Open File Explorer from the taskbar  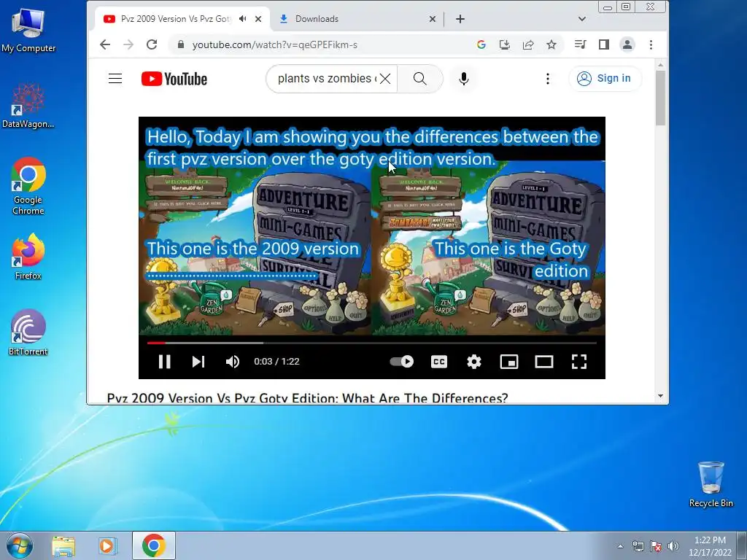tap(63, 545)
